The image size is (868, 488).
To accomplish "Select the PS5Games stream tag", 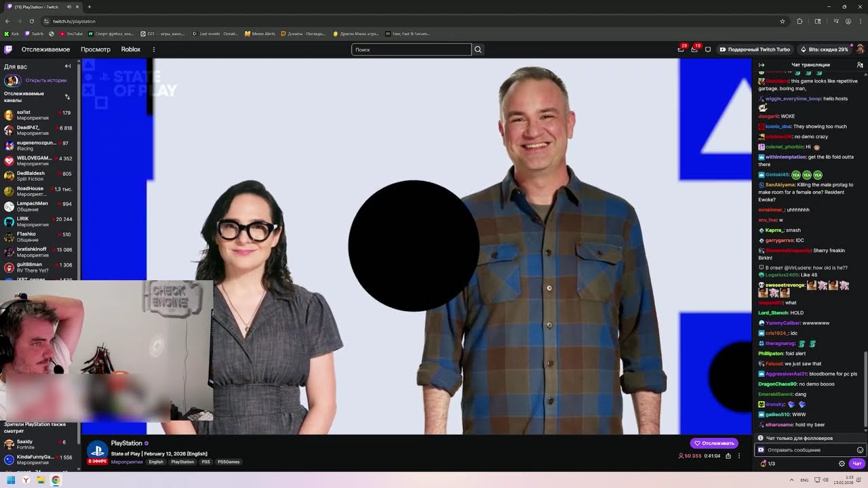I will (x=229, y=462).
